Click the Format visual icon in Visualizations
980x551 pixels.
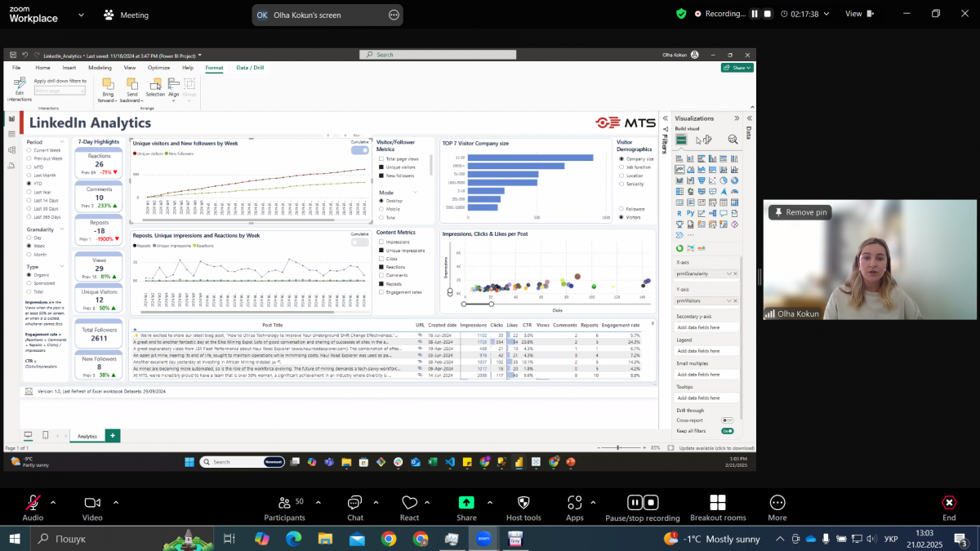(x=706, y=140)
